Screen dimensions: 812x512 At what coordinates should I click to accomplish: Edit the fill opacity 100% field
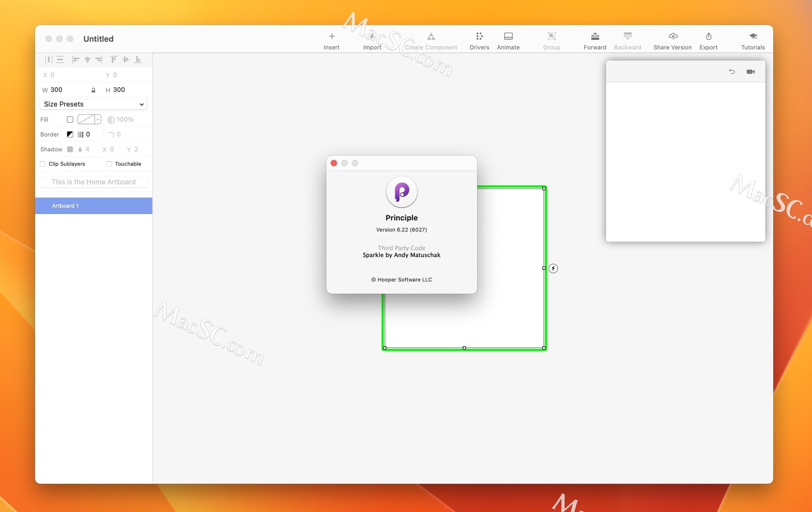click(x=125, y=120)
